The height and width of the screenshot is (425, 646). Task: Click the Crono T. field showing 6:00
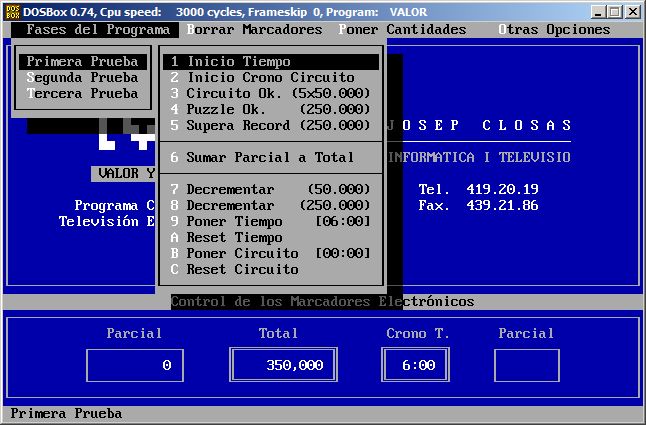(x=416, y=366)
